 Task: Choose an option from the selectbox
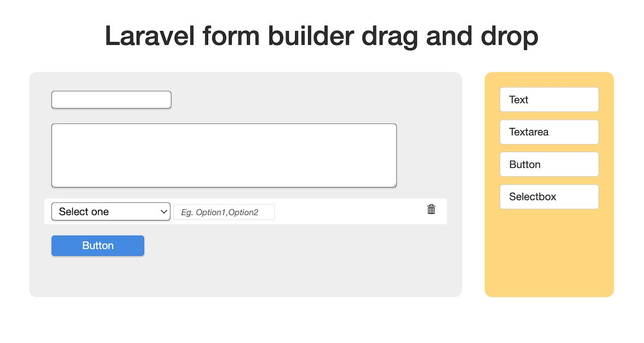point(111,211)
